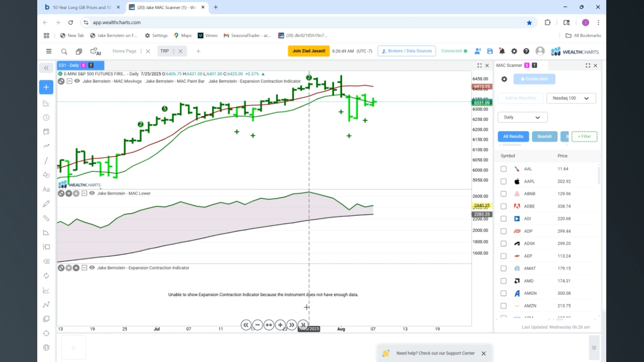The image size is (644, 362).
Task: Switch to the Home Page tab
Action: [124, 51]
